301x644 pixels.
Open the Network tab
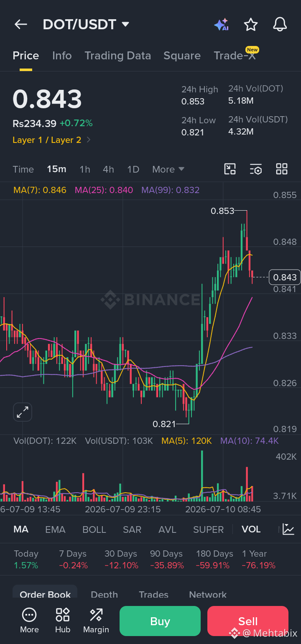point(208,594)
